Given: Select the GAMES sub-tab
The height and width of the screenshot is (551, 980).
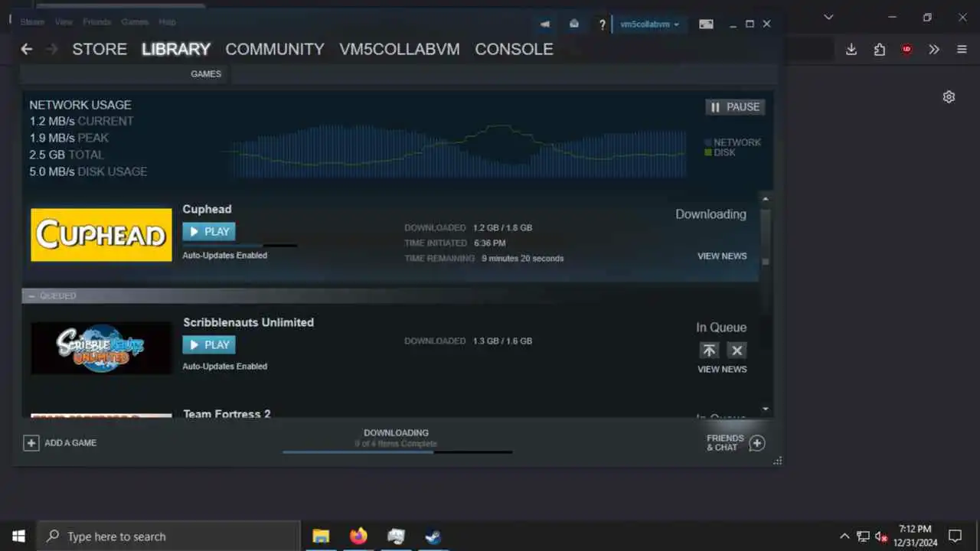Looking at the screenshot, I should pos(206,74).
